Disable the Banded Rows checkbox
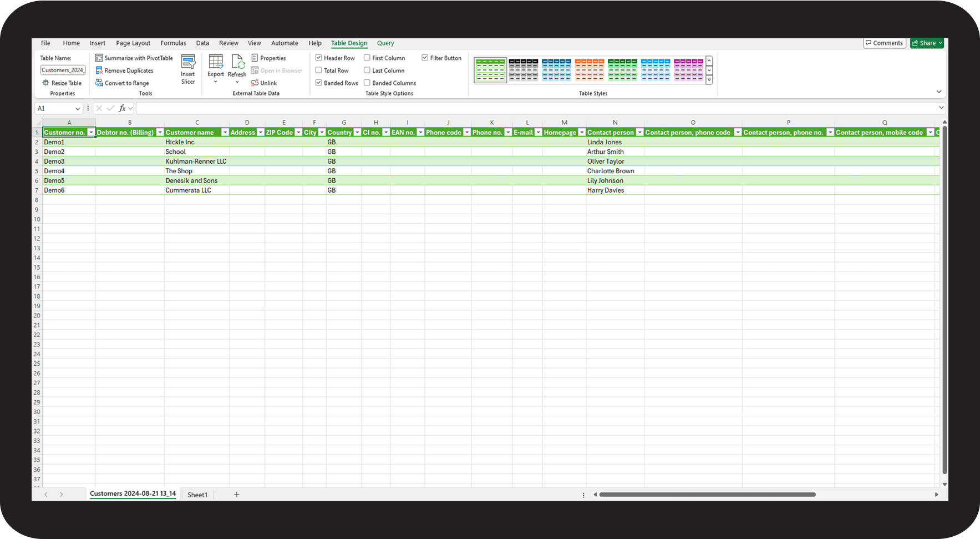Image resolution: width=980 pixels, height=539 pixels. (319, 83)
